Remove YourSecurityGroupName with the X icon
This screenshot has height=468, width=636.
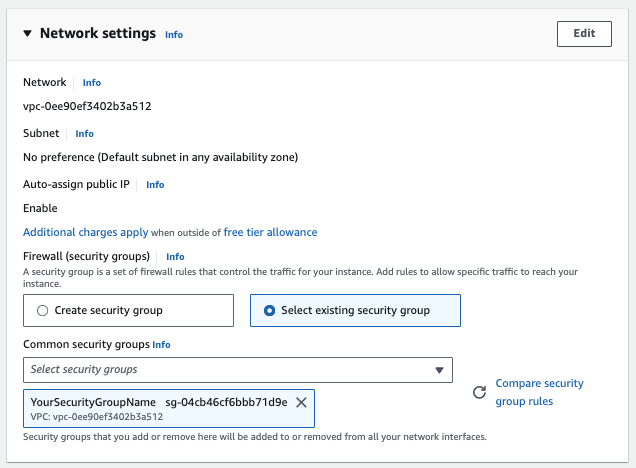302,402
